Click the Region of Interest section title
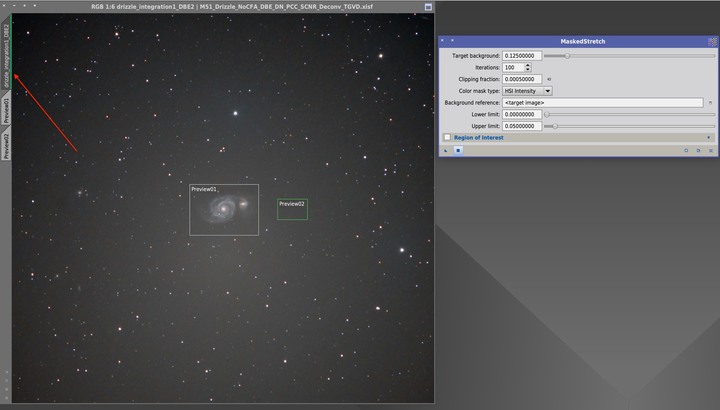This screenshot has height=410, width=720. click(x=478, y=137)
